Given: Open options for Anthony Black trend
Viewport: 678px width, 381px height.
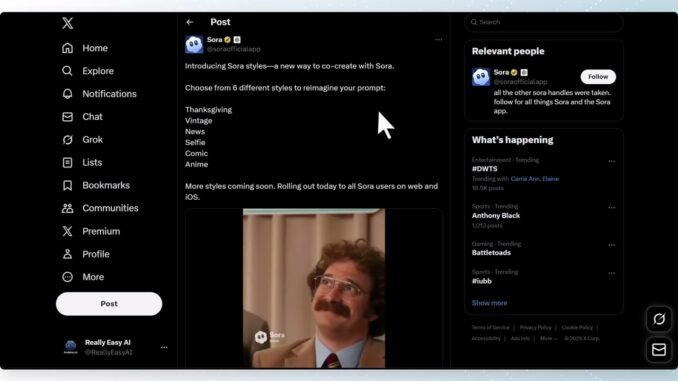Looking at the screenshot, I should point(611,208).
